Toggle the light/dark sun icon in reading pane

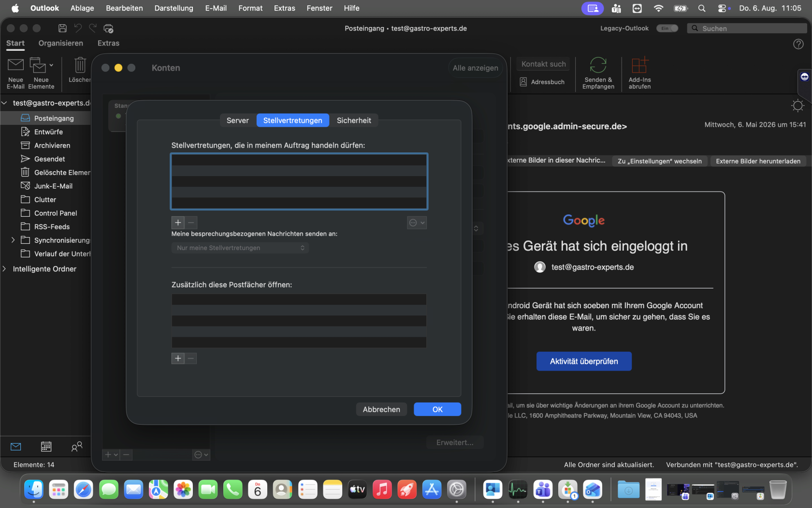(797, 105)
